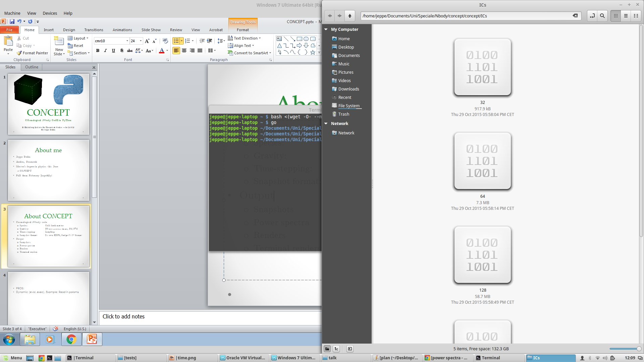Toggle Underline formatting
This screenshot has width=644, height=362.
113,51
